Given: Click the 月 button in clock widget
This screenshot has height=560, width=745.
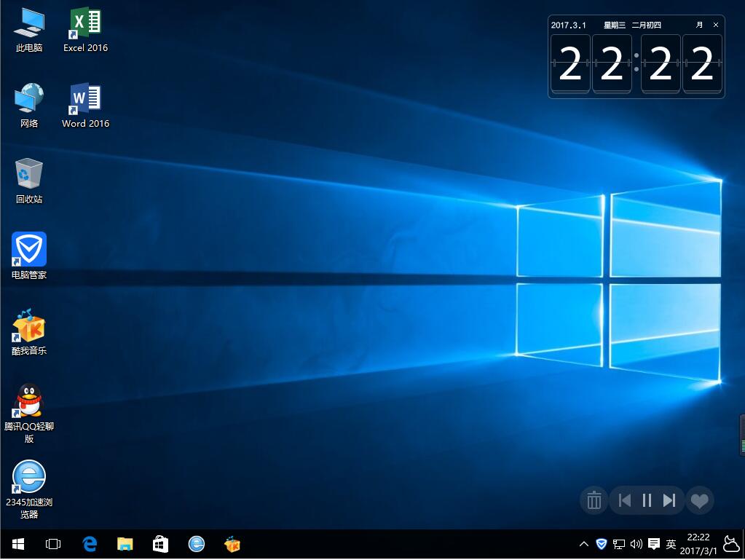Looking at the screenshot, I should [x=699, y=25].
